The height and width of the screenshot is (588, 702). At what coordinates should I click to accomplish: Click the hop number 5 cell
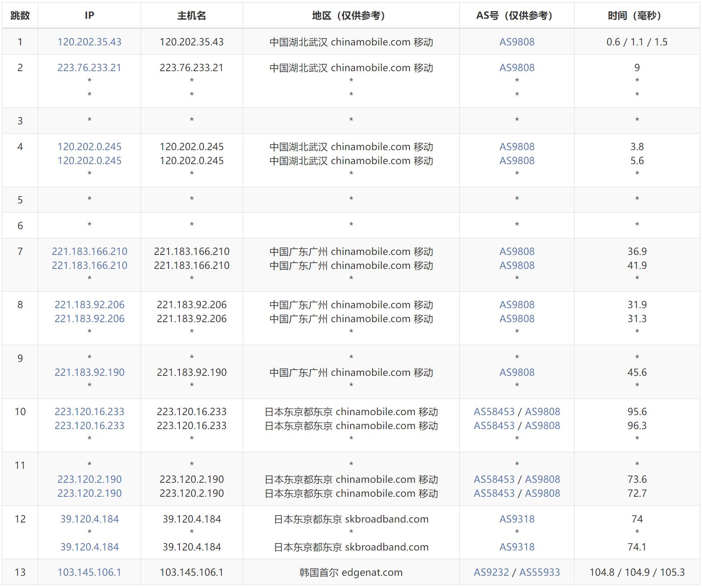point(20,200)
